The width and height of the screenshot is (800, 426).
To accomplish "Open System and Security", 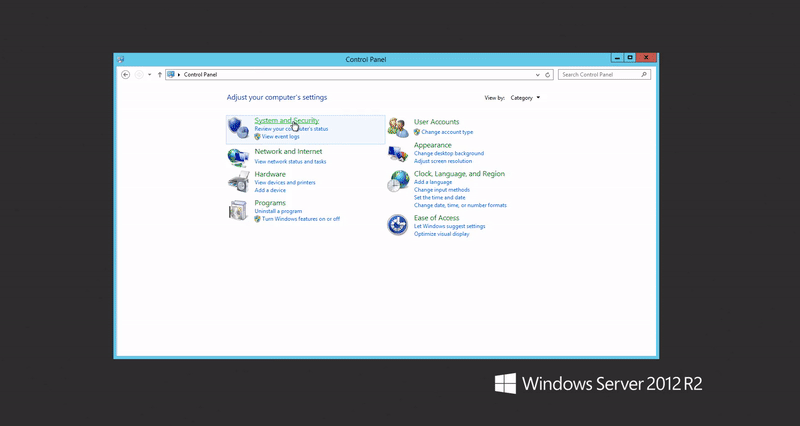I will coord(287,120).
